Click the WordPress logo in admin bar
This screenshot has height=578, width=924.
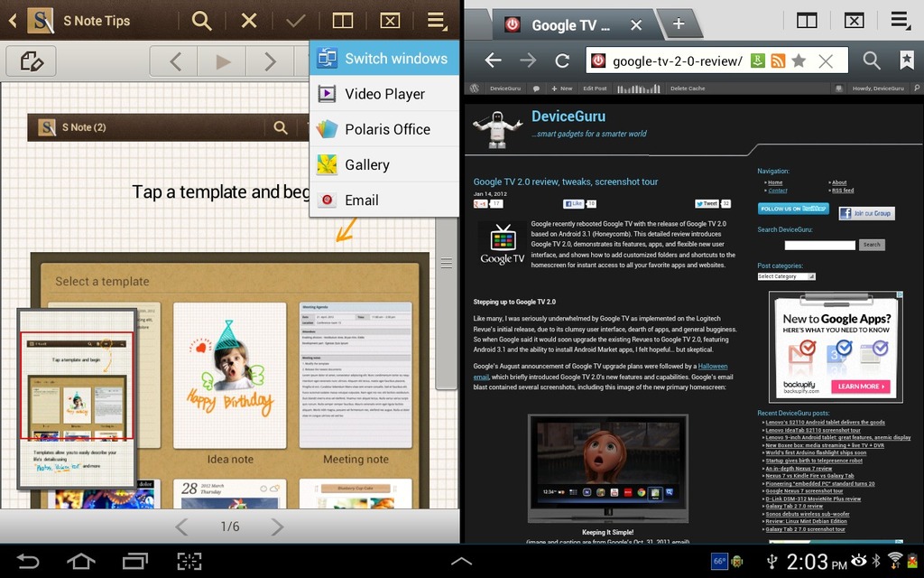click(x=475, y=89)
